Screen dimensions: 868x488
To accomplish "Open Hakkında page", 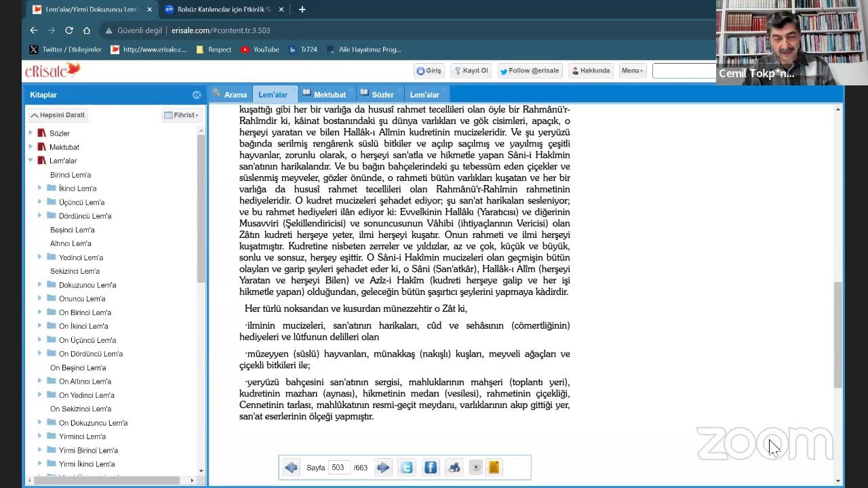I will click(x=591, y=70).
